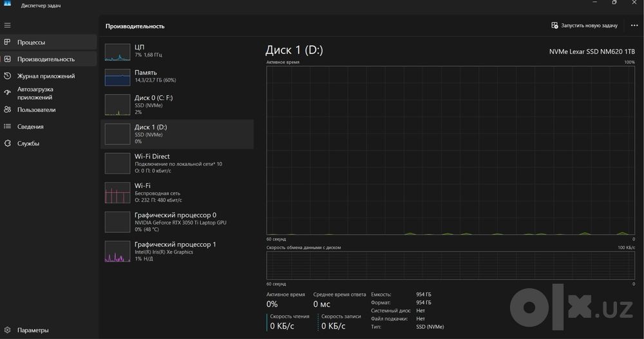Select the Wi-Fi Direct network item
The image size is (644, 339).
[177, 163]
